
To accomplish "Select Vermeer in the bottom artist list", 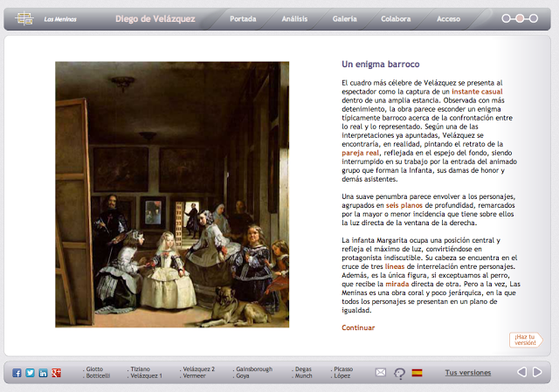I will 194,376.
